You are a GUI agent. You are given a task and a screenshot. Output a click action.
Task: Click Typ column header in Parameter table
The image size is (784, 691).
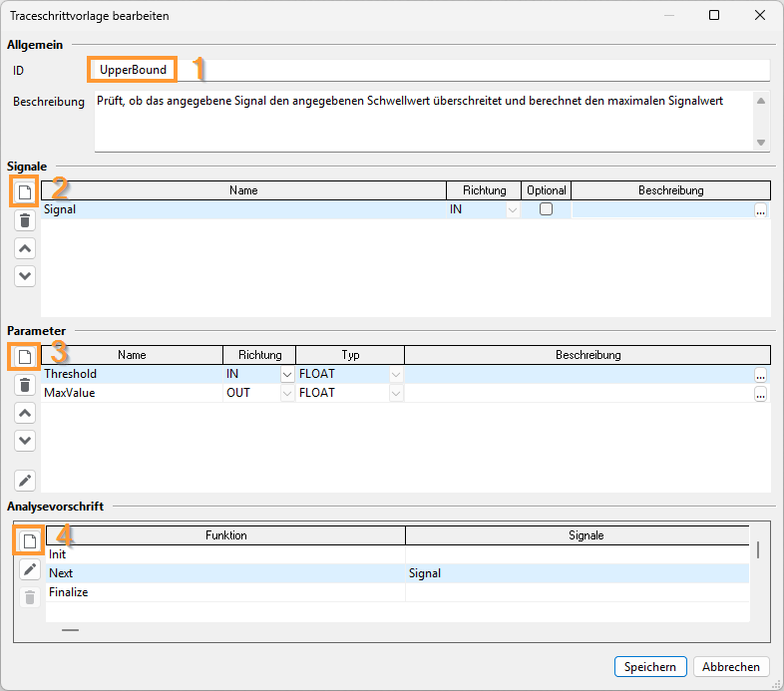pos(350,355)
